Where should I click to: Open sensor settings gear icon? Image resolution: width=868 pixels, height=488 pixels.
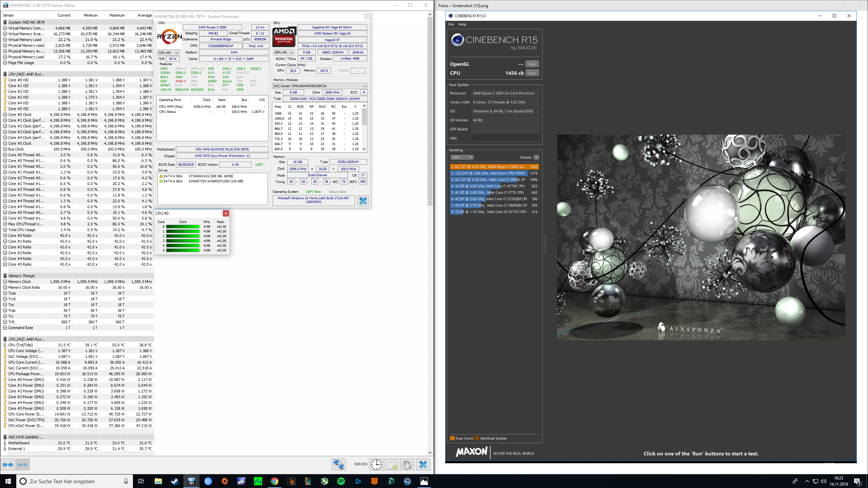click(x=407, y=464)
